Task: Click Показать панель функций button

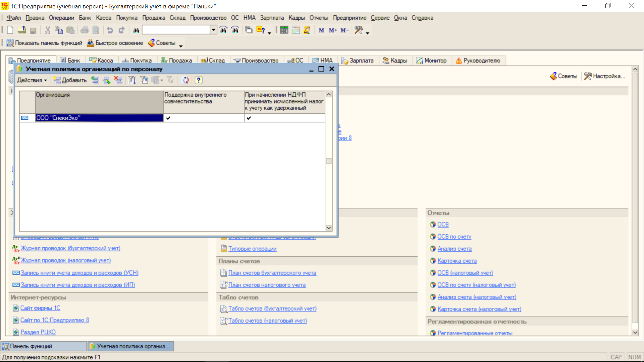Action: point(44,43)
